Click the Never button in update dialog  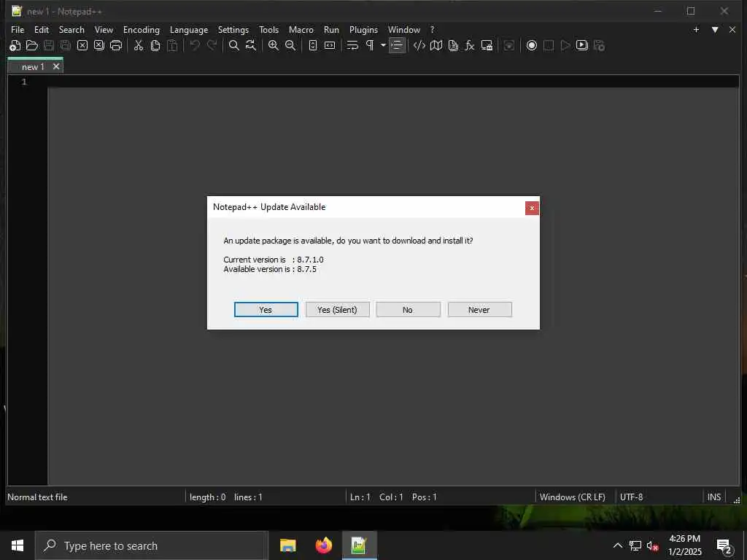(479, 309)
